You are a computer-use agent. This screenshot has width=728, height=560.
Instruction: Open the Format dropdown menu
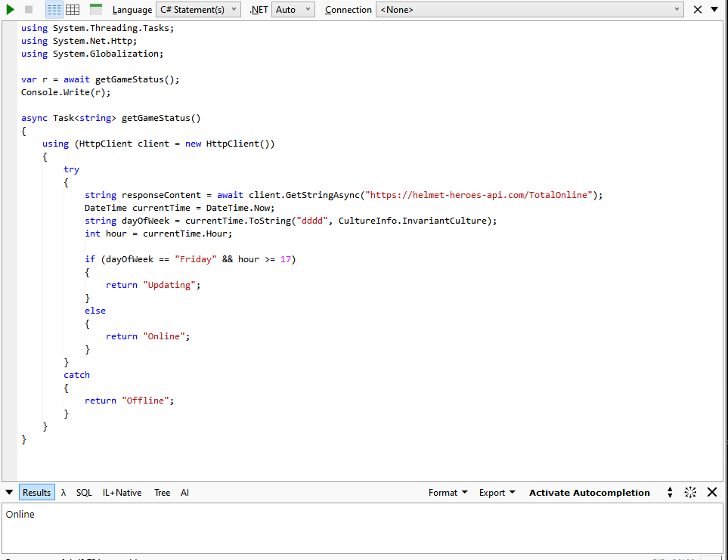pyautogui.click(x=448, y=492)
